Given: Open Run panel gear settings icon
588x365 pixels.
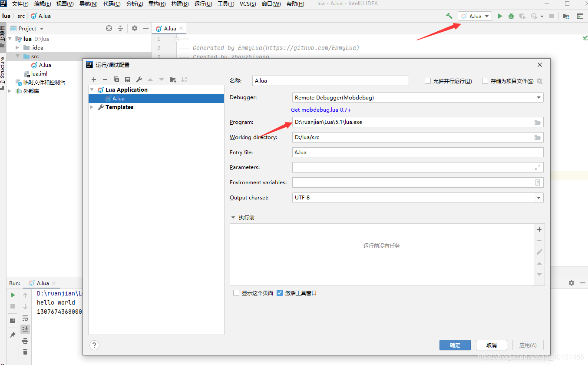Looking at the screenshot, I should tap(571, 283).
